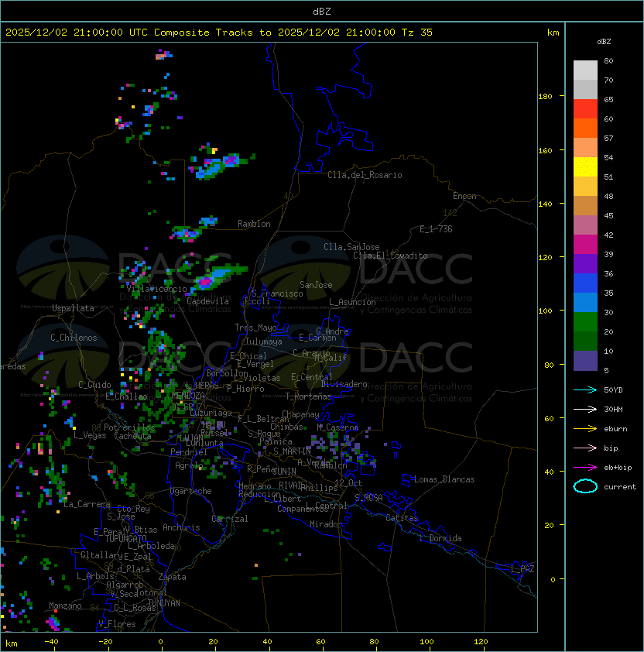
Task: Select the dark orange 57-60 dBZ swatch
Action: [x=585, y=128]
